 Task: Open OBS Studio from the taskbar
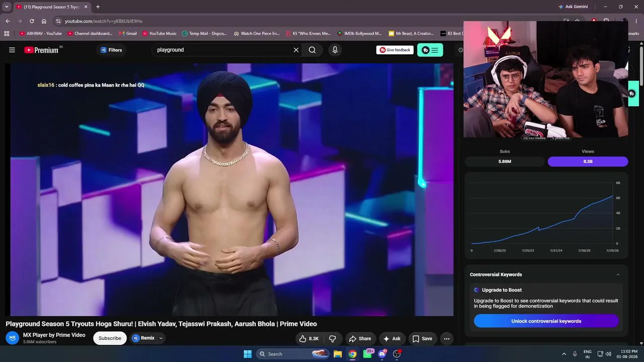(396, 354)
